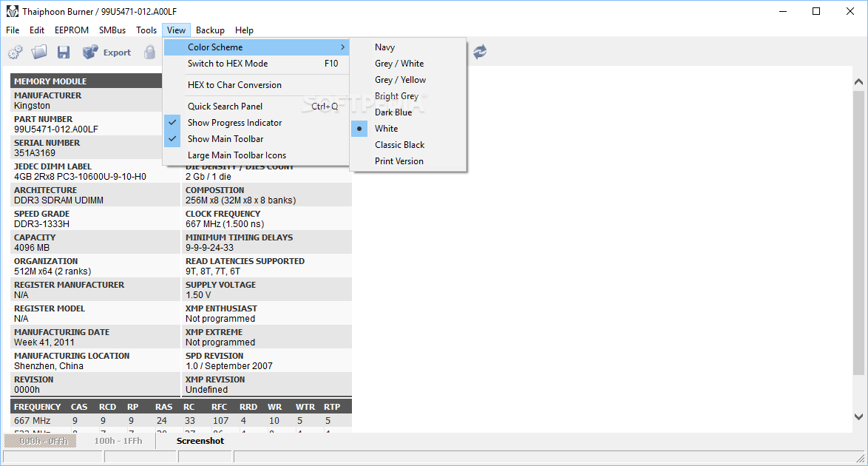The width and height of the screenshot is (868, 466).
Task: Click speed grade DDR3-1333H
Action: [42, 224]
